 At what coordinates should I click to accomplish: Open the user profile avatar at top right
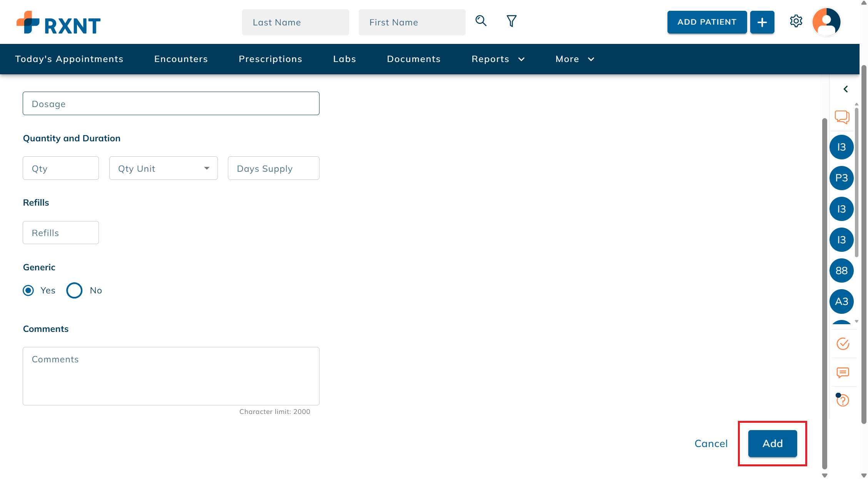click(x=826, y=22)
